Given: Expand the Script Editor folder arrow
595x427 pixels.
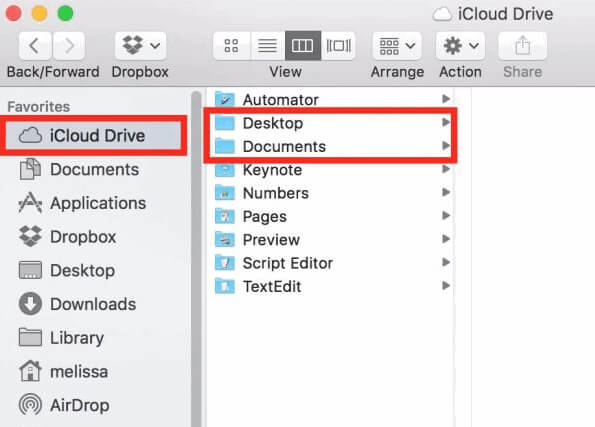Looking at the screenshot, I should tap(446, 262).
